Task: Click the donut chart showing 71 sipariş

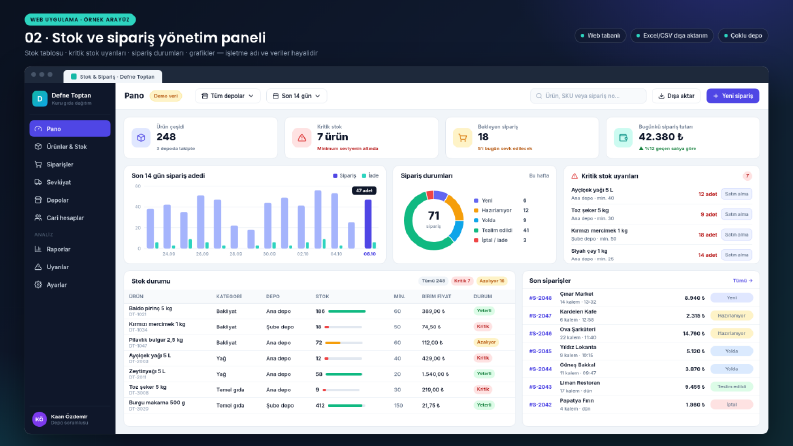Action: 433,220
